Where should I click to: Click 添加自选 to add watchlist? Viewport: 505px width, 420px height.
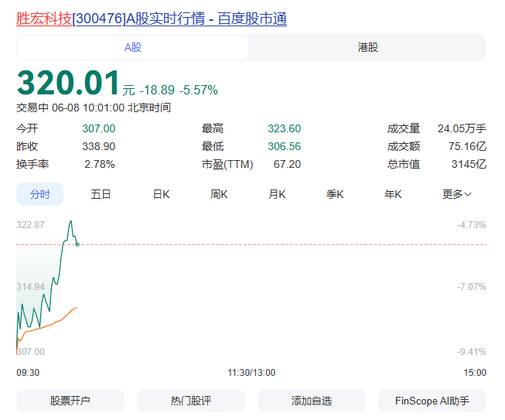coord(312,401)
